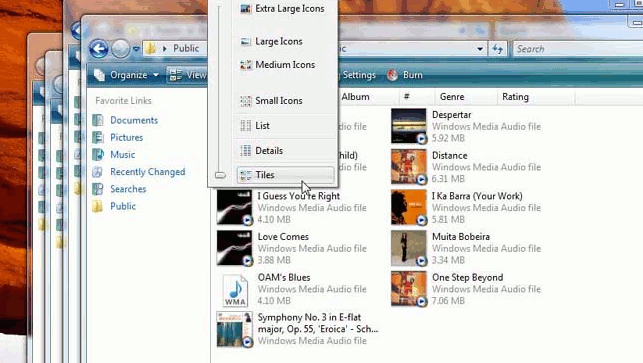Click the Refresh button beside address bar
The height and width of the screenshot is (363, 643).
498,49
